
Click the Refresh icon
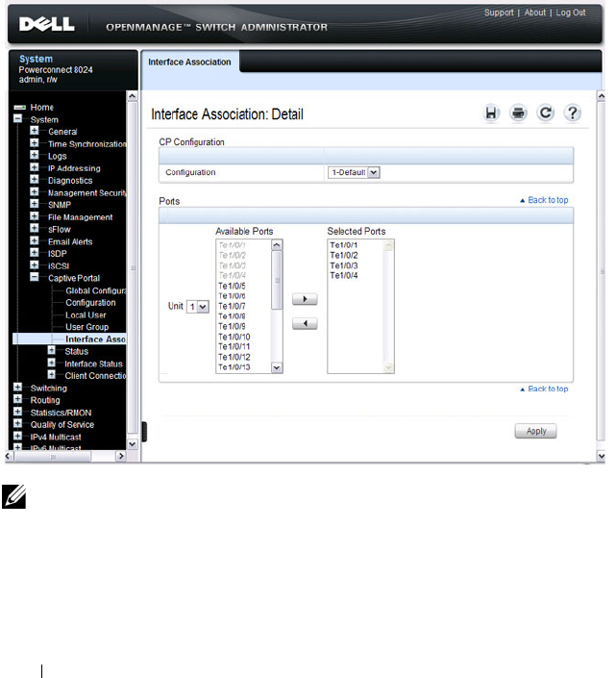(x=545, y=113)
